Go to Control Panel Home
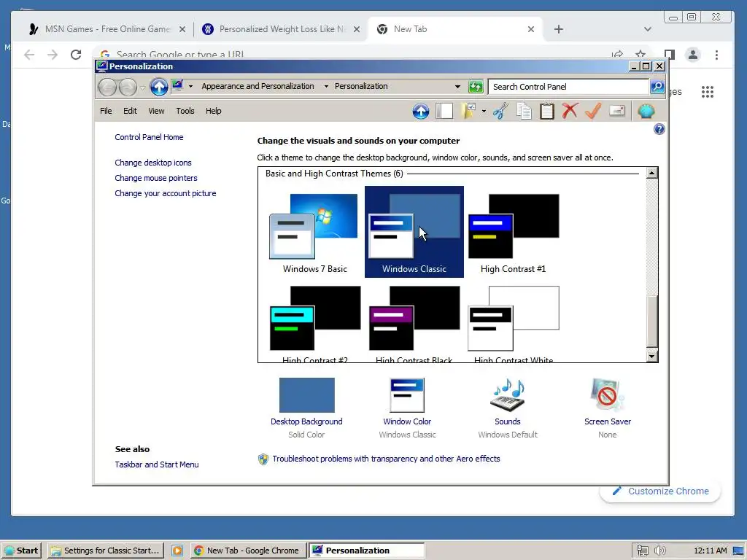Viewport: 747px width, 560px height. tap(149, 137)
